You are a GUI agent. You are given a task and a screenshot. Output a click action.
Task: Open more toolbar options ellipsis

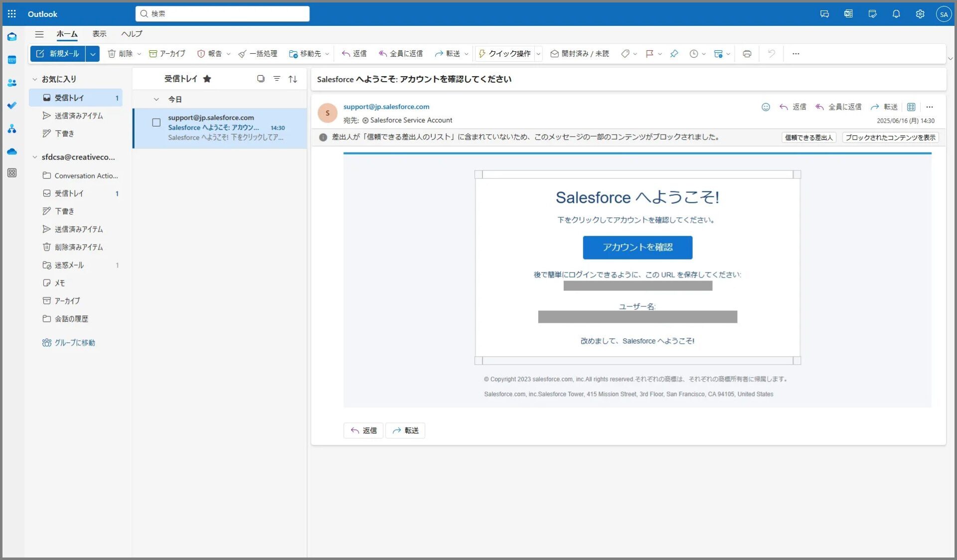coord(796,54)
